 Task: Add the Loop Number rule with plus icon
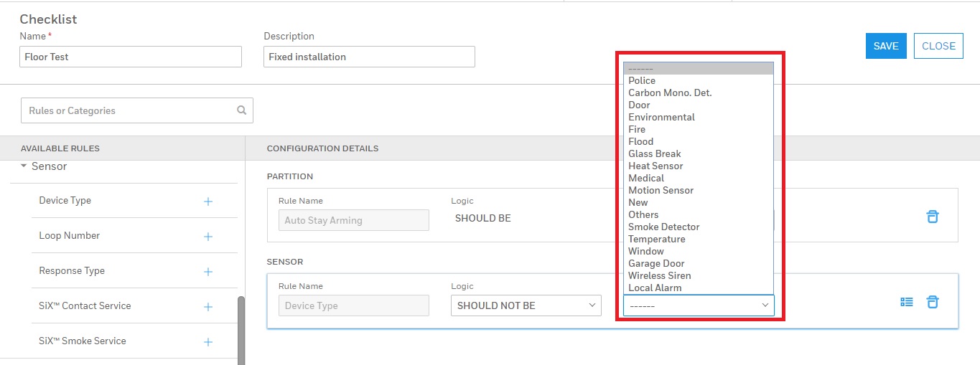(x=208, y=237)
